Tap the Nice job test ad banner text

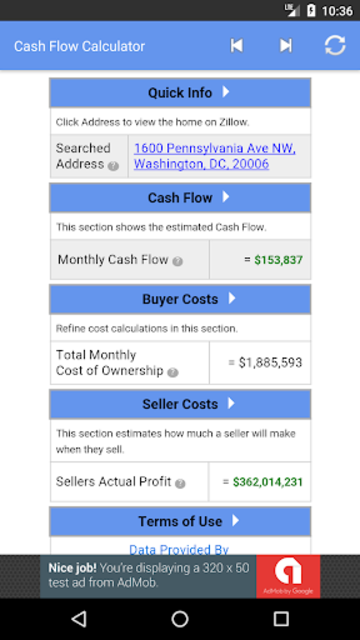(x=149, y=575)
